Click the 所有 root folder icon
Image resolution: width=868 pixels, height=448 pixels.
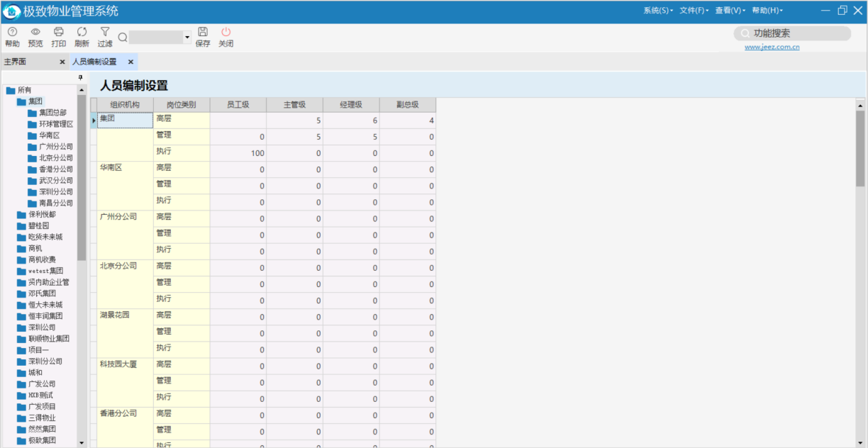(11, 90)
